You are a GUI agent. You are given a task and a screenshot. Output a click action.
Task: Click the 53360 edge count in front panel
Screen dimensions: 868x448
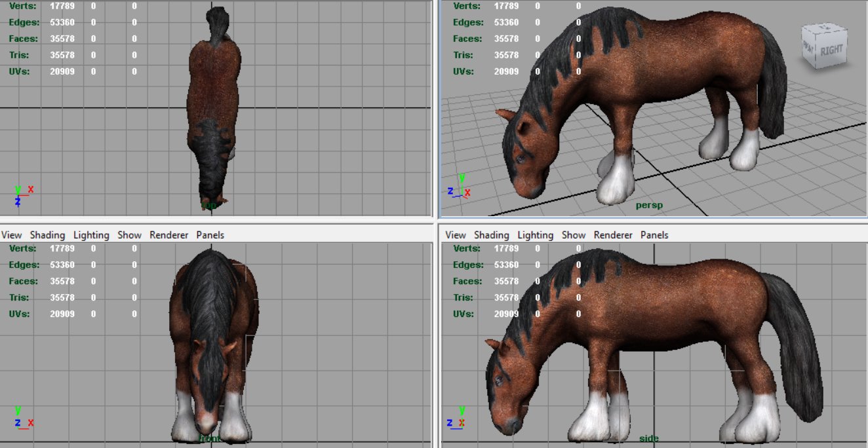tap(62, 265)
